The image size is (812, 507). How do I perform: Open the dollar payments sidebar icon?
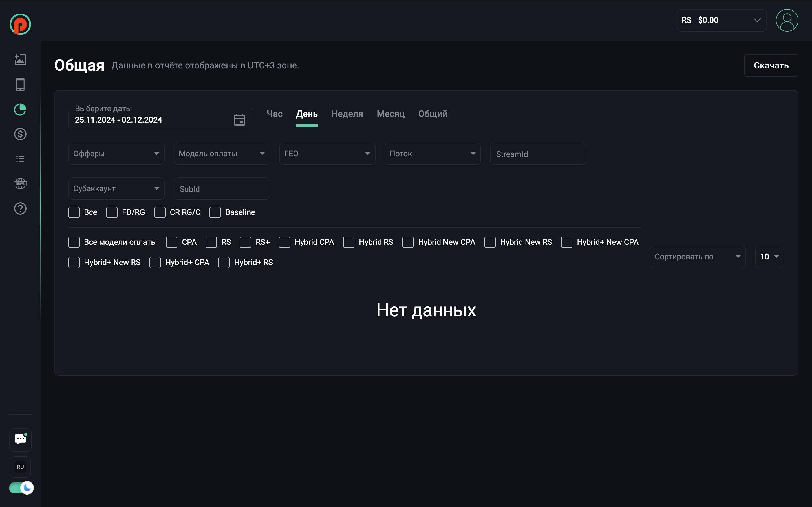coord(20,134)
